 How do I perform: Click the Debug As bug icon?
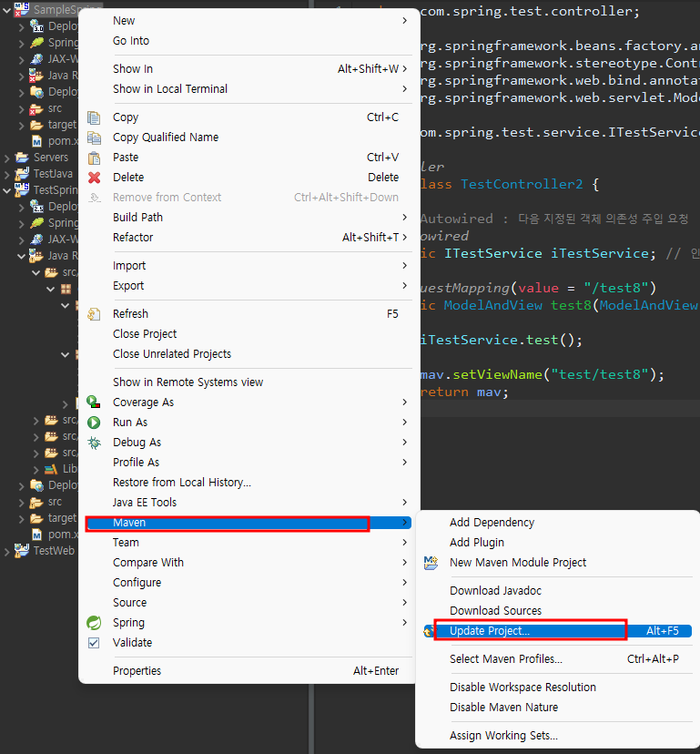[94, 443]
